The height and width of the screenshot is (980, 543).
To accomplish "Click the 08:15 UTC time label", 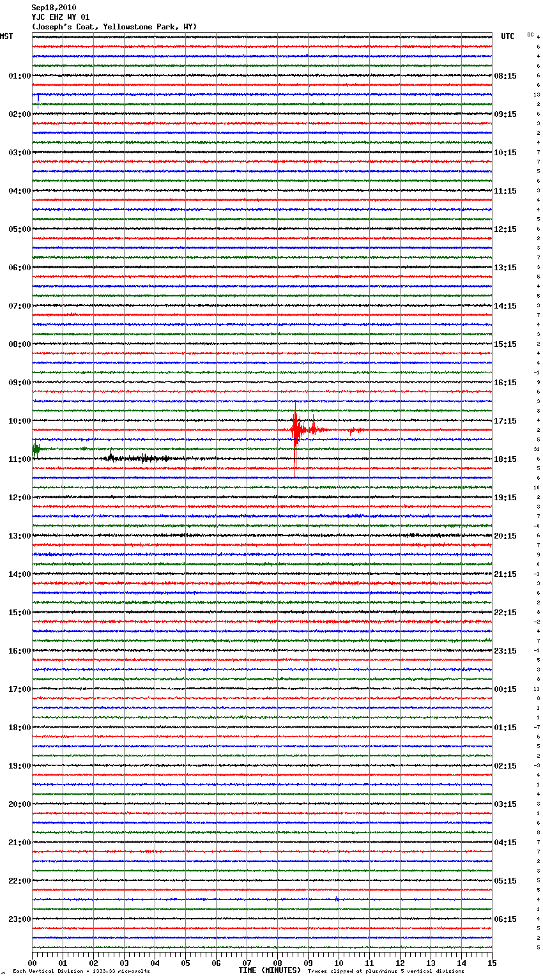I will [x=505, y=76].
